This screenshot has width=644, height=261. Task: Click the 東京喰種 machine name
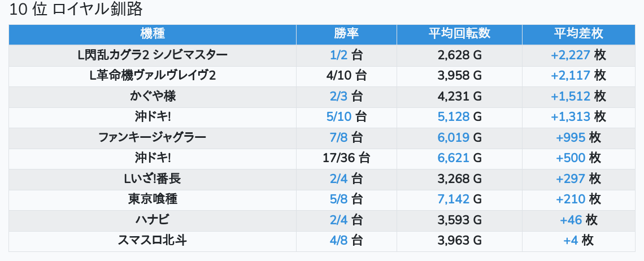[153, 199]
